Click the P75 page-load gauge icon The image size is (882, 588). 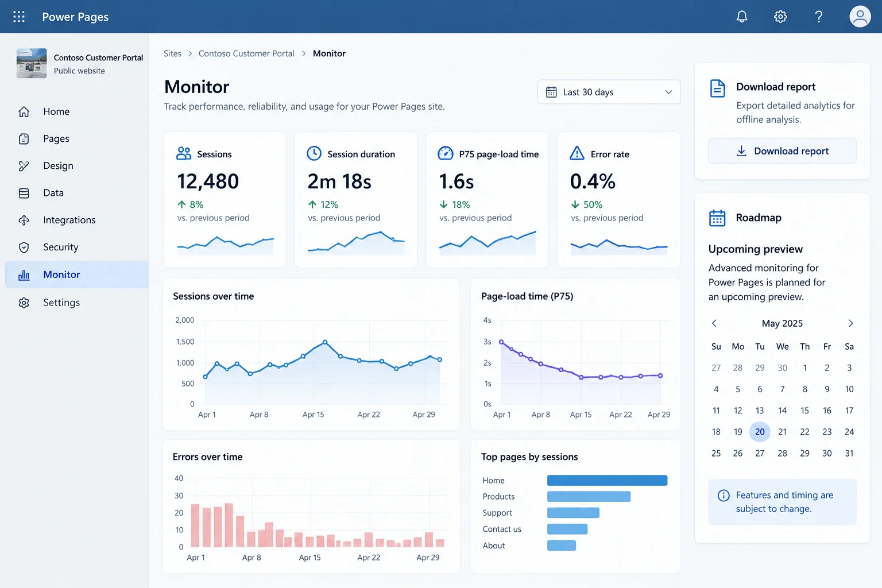click(446, 153)
